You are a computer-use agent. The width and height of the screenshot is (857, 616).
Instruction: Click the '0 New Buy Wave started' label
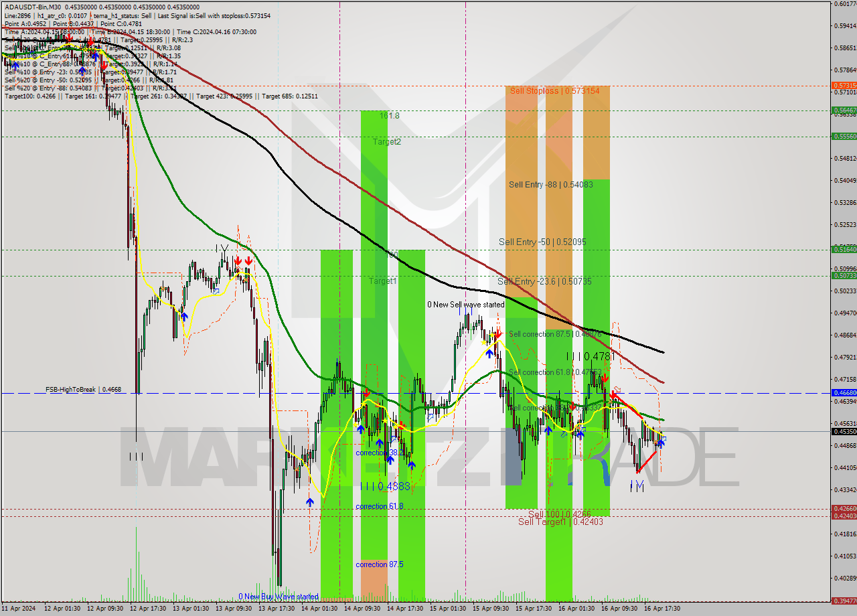pyautogui.click(x=279, y=597)
